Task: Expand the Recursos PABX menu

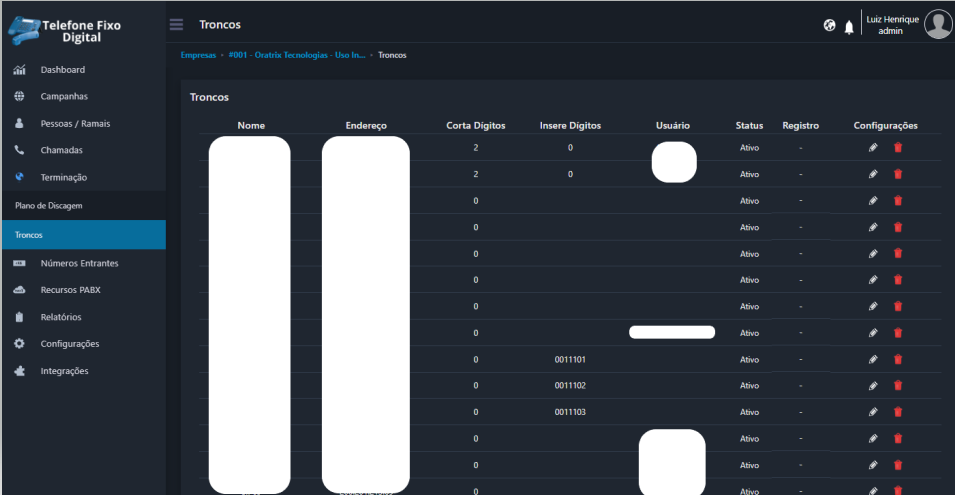Action: click(70, 290)
